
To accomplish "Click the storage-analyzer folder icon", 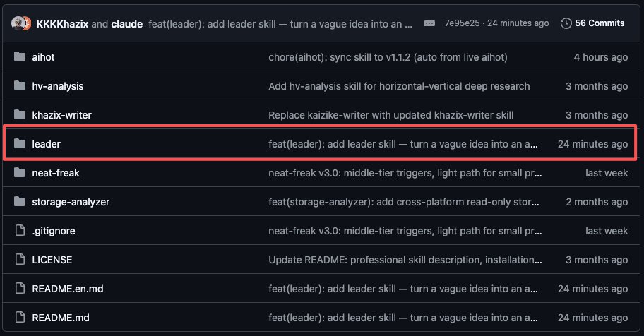I will 20,201.
